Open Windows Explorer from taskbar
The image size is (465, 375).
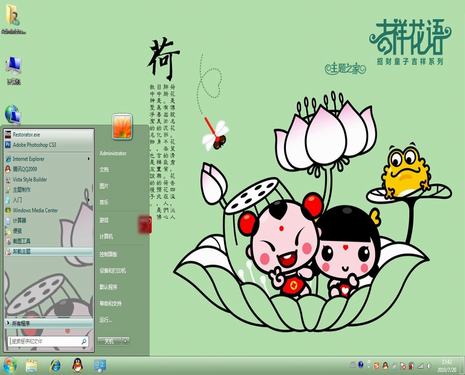point(32,366)
